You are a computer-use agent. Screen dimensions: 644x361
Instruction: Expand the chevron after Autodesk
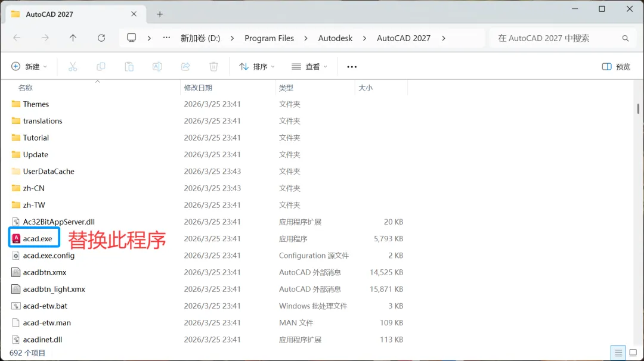364,38
